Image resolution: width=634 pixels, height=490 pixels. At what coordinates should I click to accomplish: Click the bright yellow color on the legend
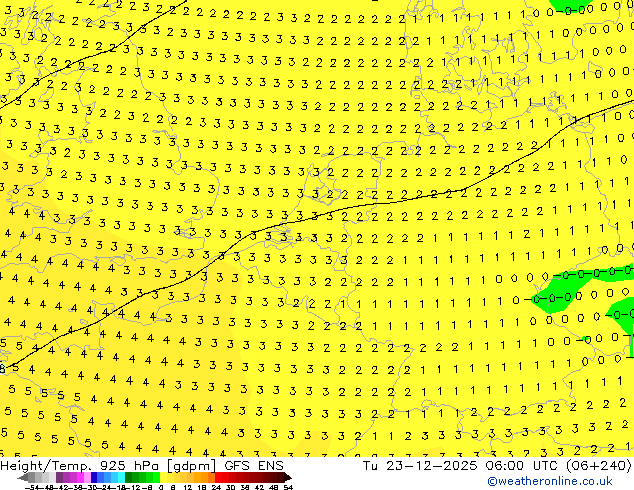click(163, 477)
